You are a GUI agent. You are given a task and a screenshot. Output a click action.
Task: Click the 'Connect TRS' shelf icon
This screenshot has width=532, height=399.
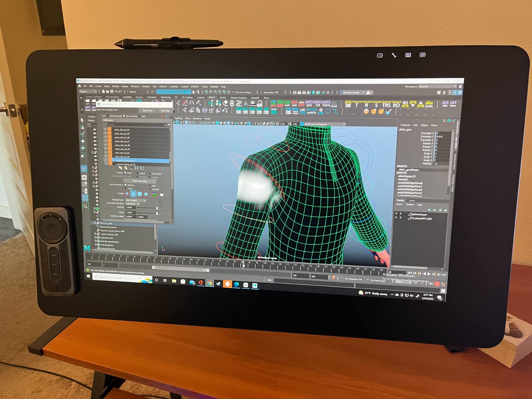click(386, 104)
